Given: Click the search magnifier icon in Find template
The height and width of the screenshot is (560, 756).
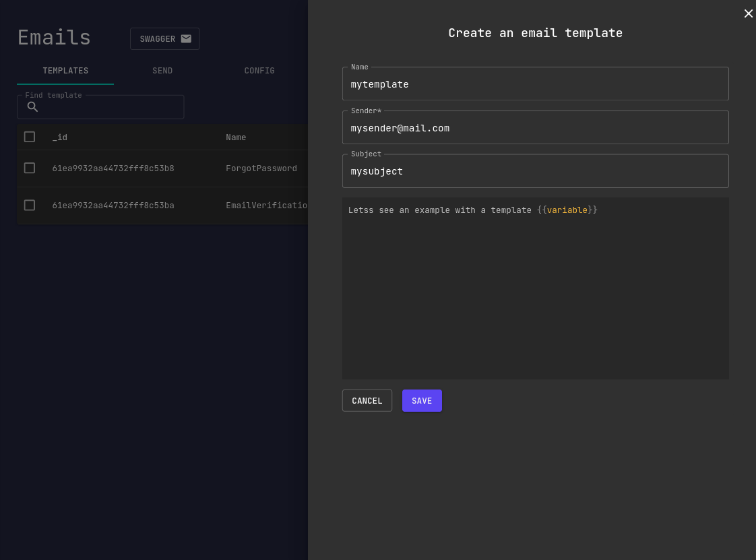Looking at the screenshot, I should tap(32, 106).
